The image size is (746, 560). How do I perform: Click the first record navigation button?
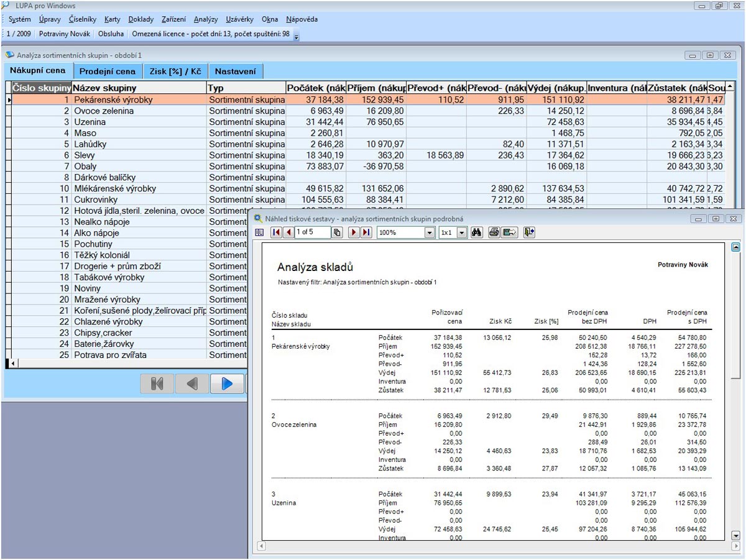[157, 383]
